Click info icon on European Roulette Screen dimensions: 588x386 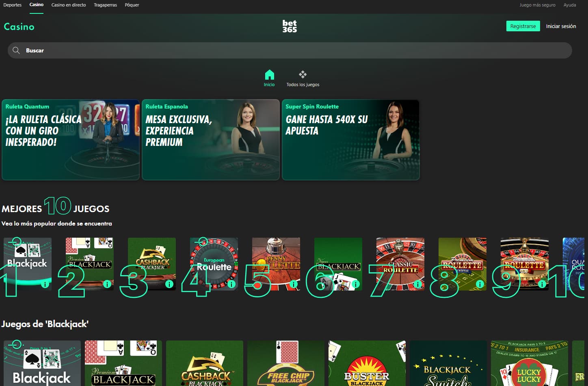[x=231, y=285]
